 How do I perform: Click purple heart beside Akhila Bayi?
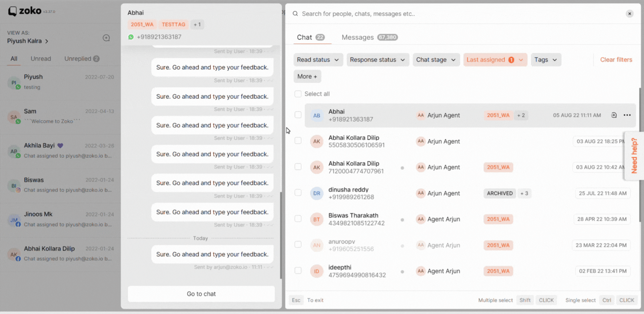(60, 146)
